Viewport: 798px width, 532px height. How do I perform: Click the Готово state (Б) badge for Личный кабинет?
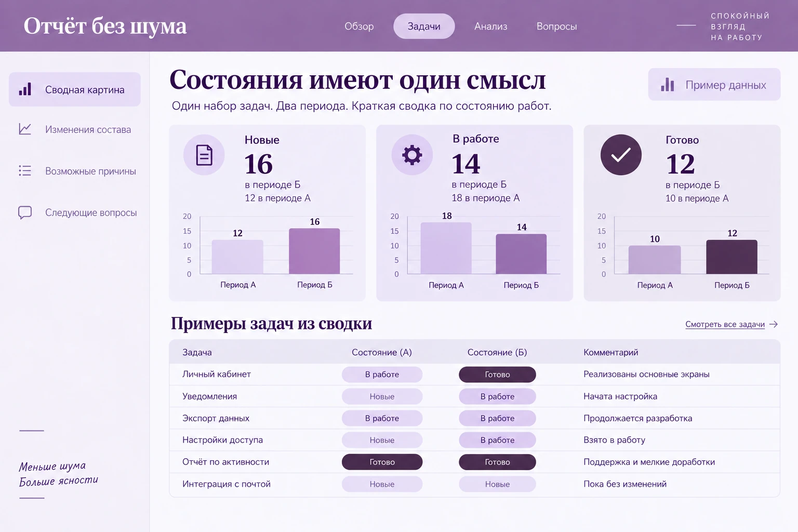[497, 375]
